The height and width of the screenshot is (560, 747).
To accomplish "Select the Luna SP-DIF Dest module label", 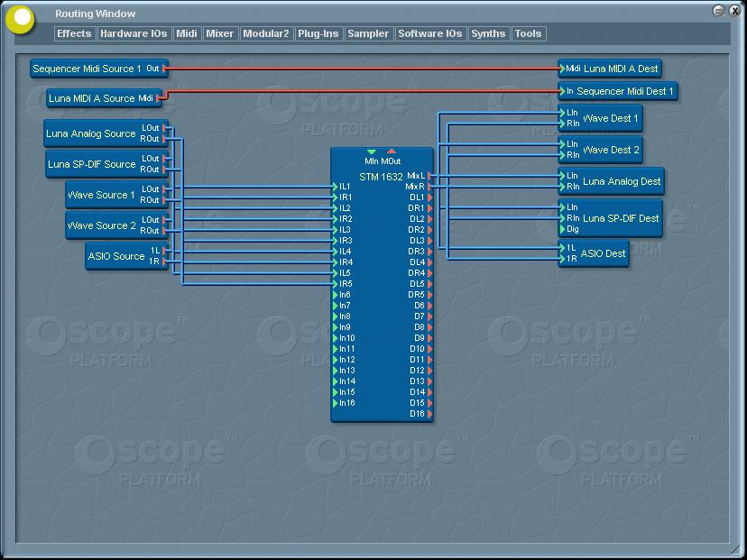I will coord(621,218).
